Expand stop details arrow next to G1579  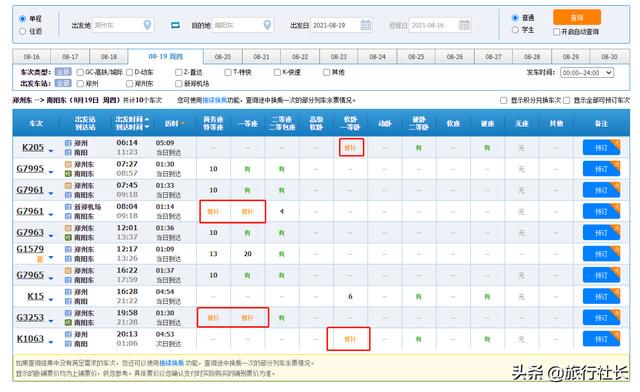[51, 257]
